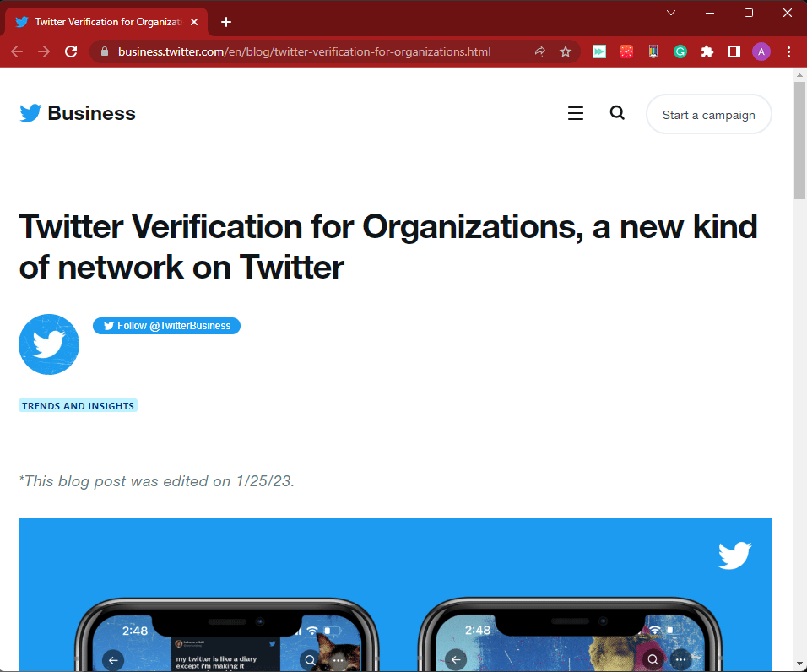Click more dots on right phone mockup

[x=681, y=659]
